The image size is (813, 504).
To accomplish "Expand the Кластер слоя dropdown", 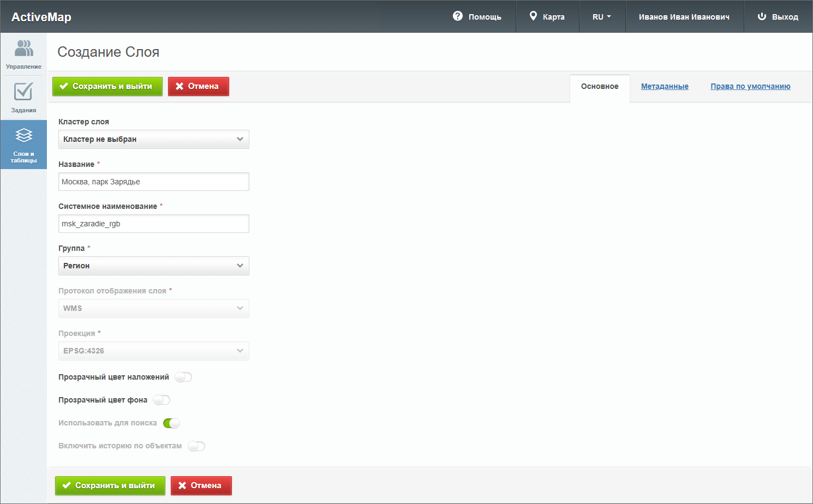I will (x=153, y=139).
